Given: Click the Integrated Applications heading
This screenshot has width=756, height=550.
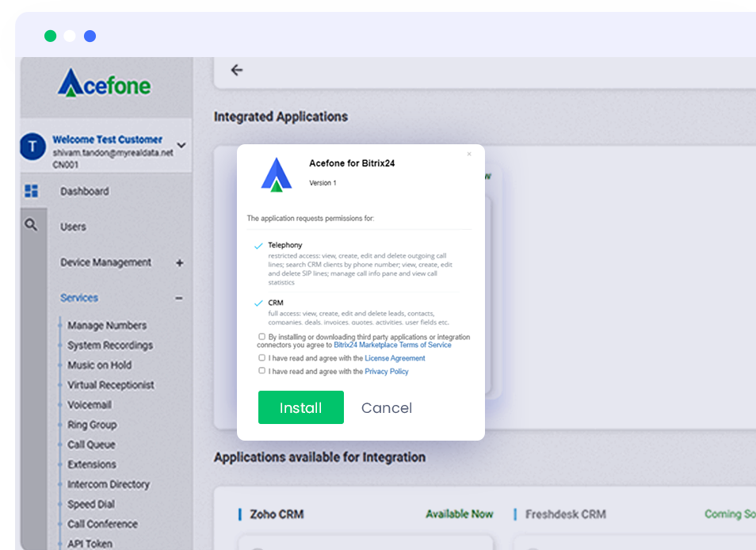Looking at the screenshot, I should [x=281, y=116].
